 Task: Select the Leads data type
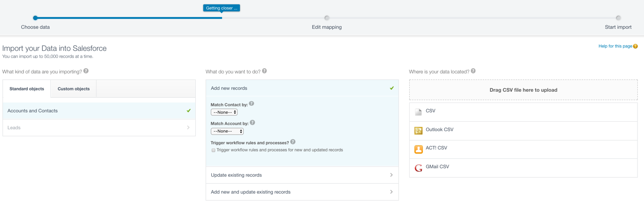(99, 128)
